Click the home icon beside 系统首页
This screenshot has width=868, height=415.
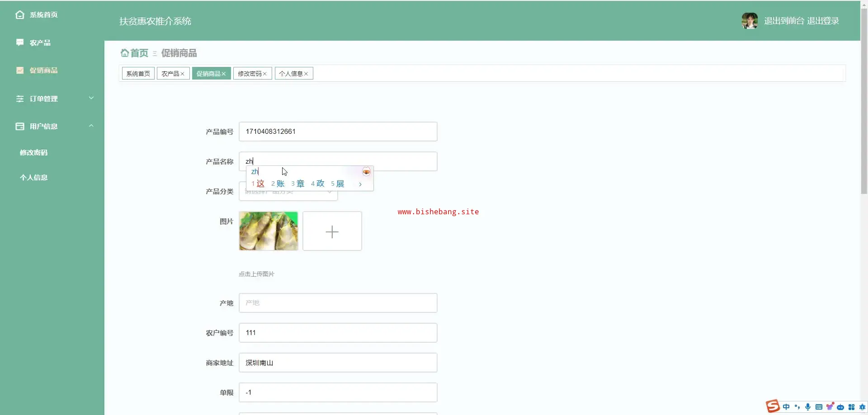coord(20,15)
